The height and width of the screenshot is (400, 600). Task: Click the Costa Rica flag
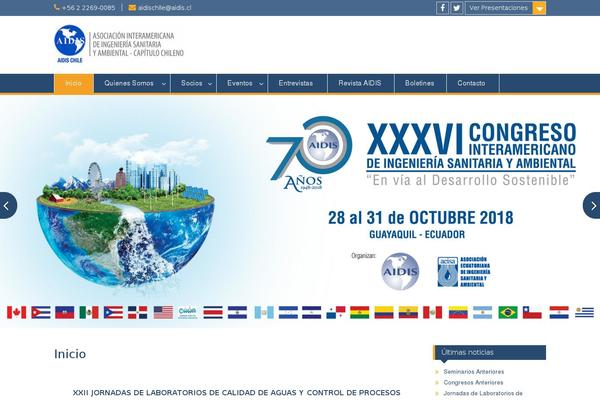tap(213, 312)
